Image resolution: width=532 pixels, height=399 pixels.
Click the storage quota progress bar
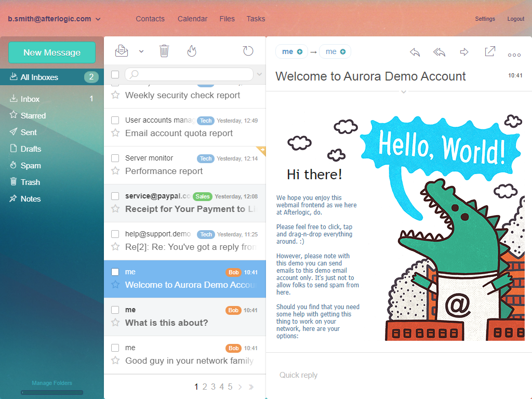(x=52, y=392)
